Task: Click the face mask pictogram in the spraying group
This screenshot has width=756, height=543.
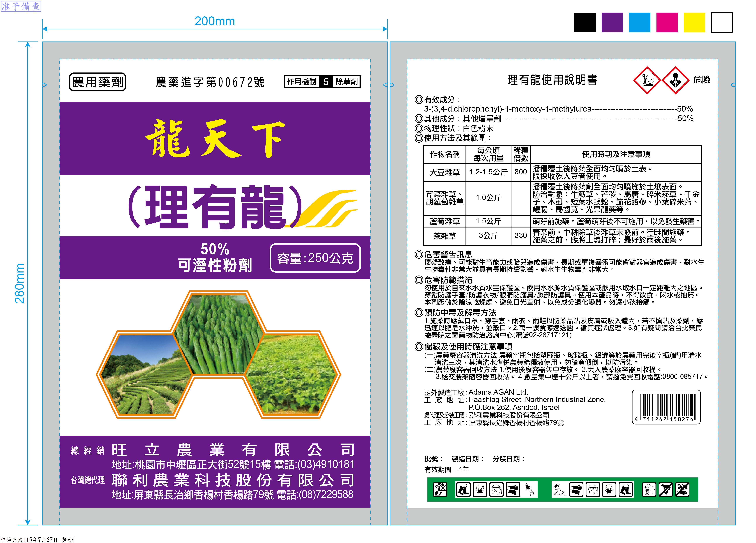Action: click(x=609, y=489)
